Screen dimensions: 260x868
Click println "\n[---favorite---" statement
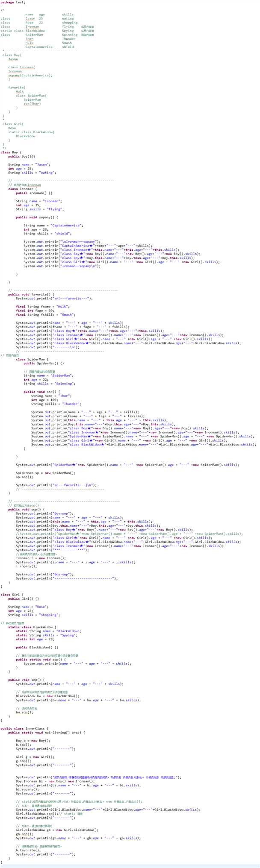(54, 299)
